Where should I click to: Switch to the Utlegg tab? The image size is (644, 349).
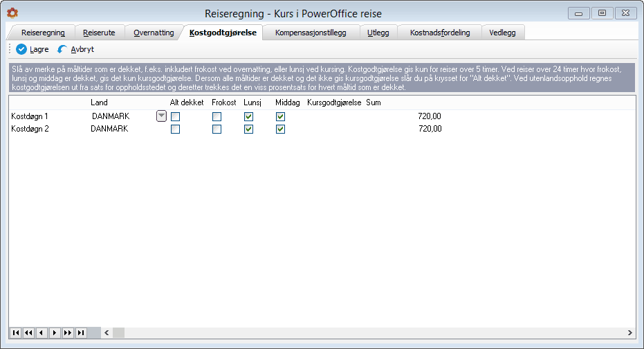(x=378, y=33)
